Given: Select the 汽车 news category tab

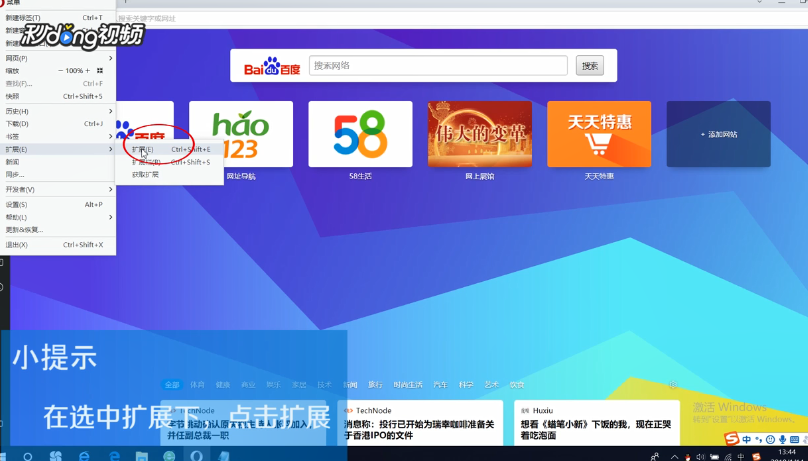Looking at the screenshot, I should (440, 385).
